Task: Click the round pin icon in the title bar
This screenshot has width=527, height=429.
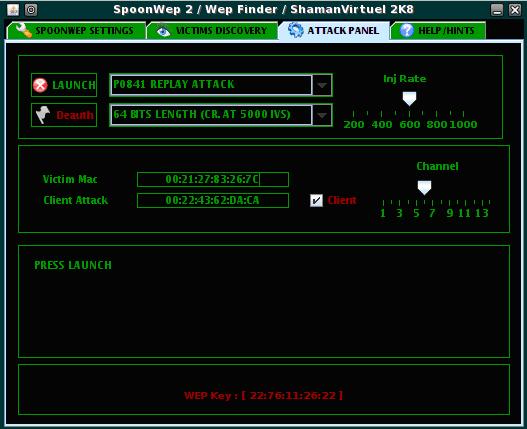Action: (31, 10)
